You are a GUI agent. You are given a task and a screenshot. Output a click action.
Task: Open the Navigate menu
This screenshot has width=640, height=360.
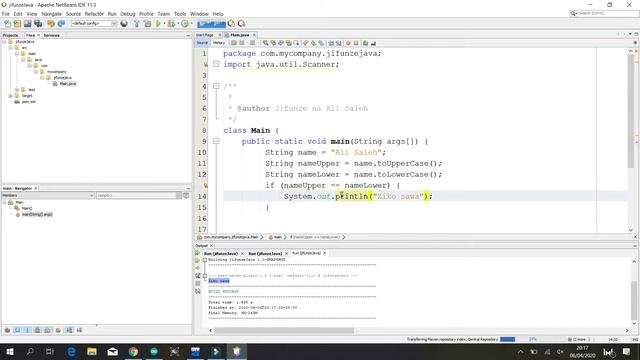51,14
